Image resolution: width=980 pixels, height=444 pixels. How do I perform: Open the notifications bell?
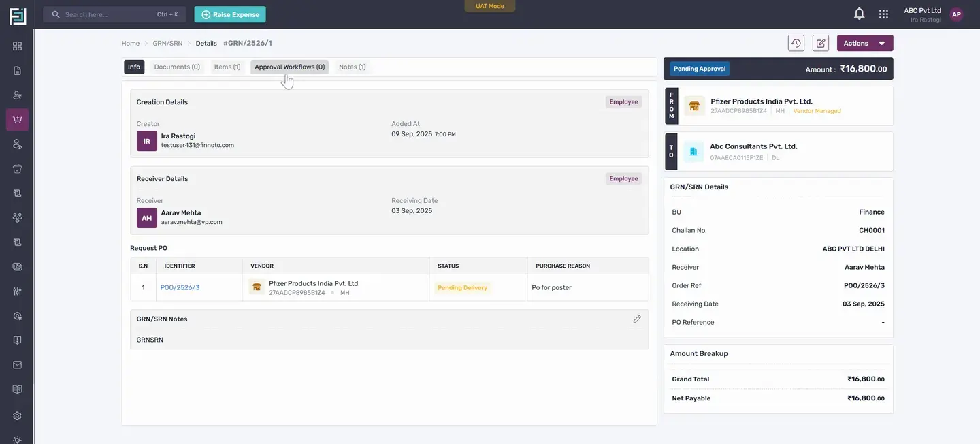pos(859,14)
